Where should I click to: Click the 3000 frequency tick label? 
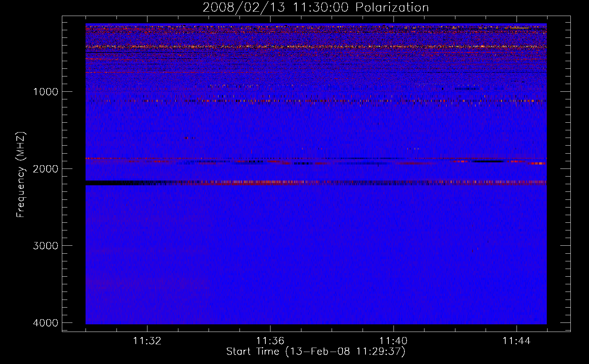click(46, 246)
